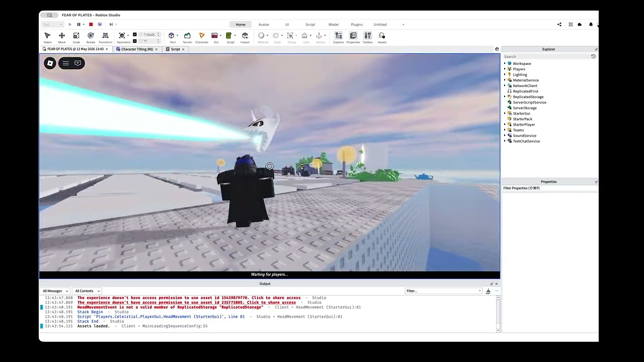Image resolution: width=644 pixels, height=362 pixels.
Task: Open the Model ribbon tab
Action: pos(333,24)
